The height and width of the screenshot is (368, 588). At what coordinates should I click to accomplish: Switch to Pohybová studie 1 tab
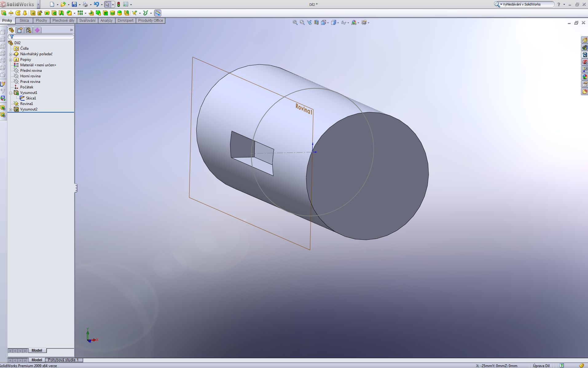tap(63, 360)
